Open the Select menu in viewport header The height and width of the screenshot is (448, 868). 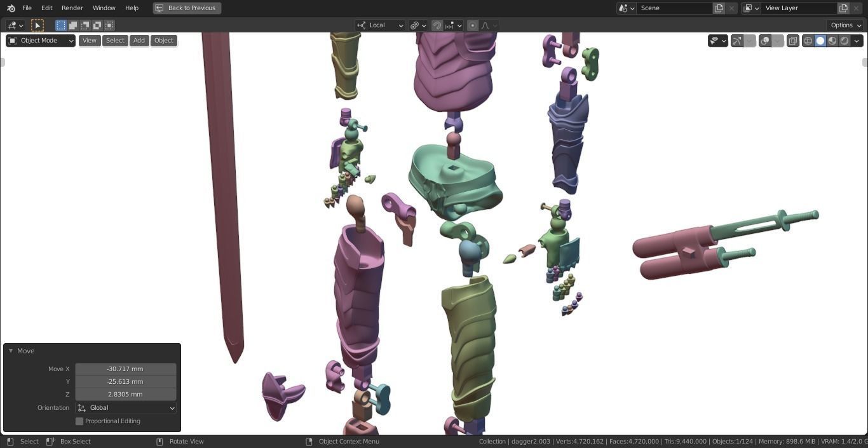(115, 41)
